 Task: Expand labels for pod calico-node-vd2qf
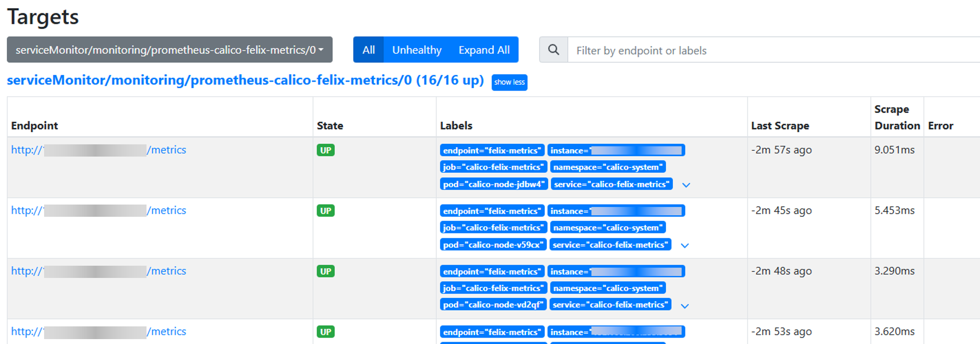tap(685, 306)
